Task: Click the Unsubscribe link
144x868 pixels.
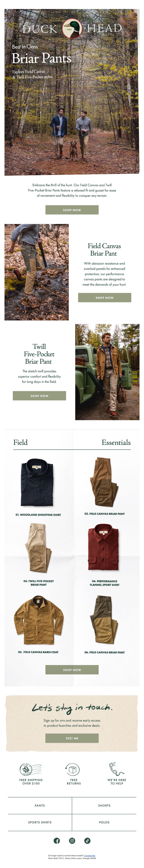Action: (89, 856)
